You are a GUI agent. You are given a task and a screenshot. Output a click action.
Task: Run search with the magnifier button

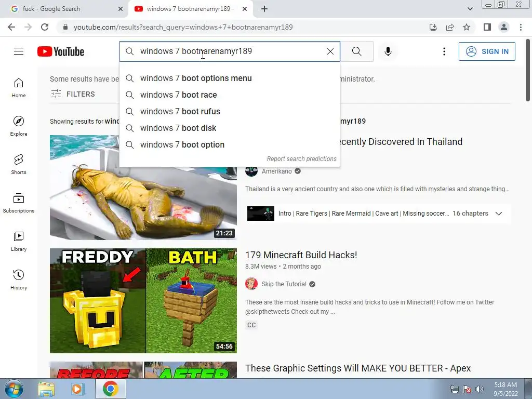[x=356, y=51]
